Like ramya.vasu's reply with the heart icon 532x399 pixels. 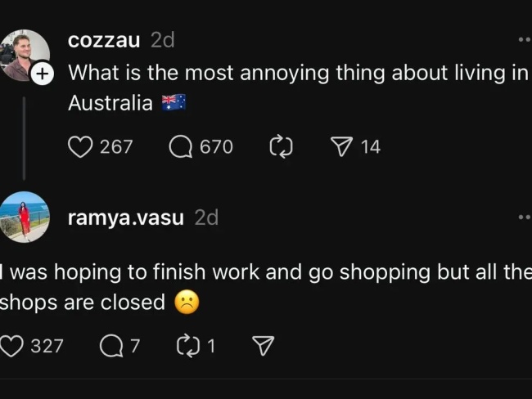pos(11,346)
